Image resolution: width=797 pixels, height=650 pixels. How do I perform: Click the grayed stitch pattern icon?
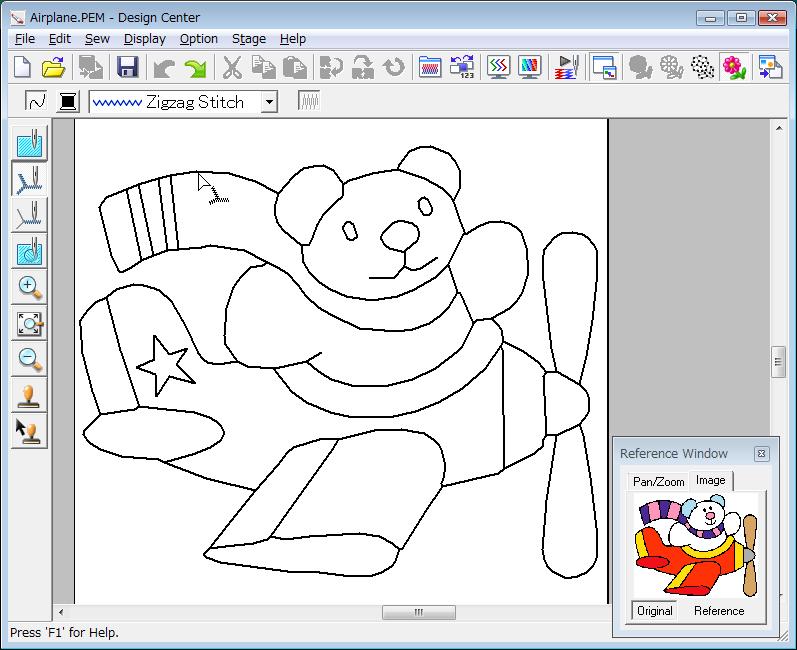(x=309, y=101)
